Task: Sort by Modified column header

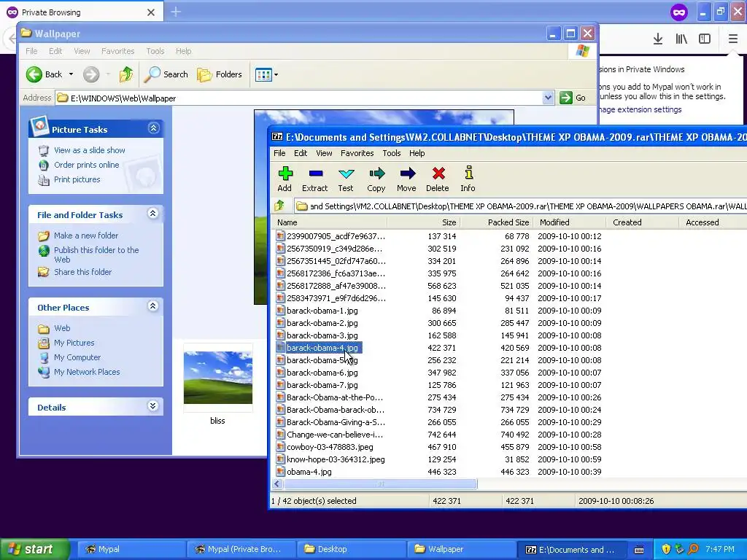Action: (570, 222)
